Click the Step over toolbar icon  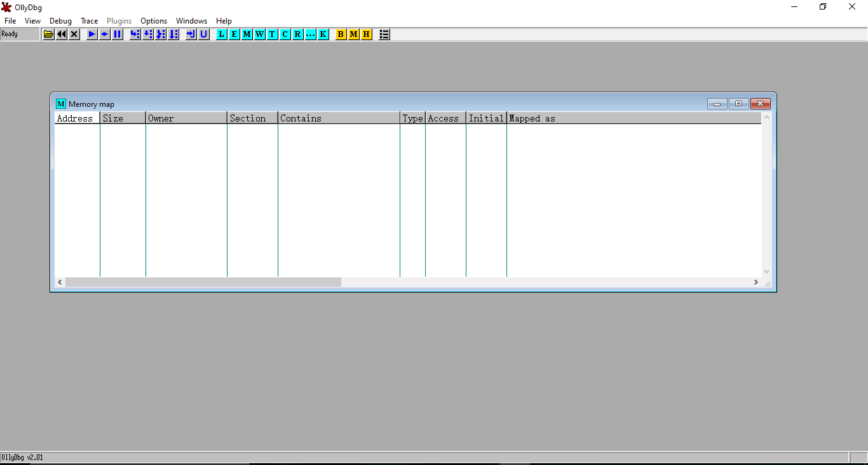148,34
